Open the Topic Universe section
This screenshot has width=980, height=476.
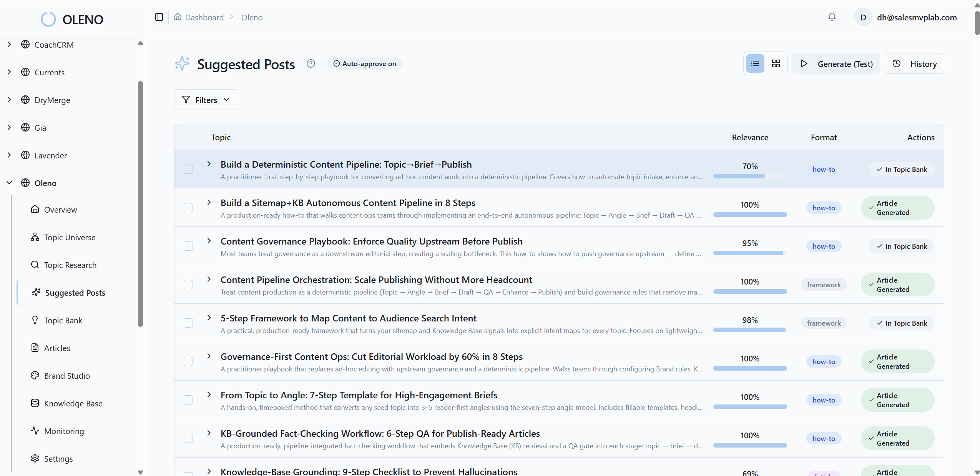coord(70,237)
